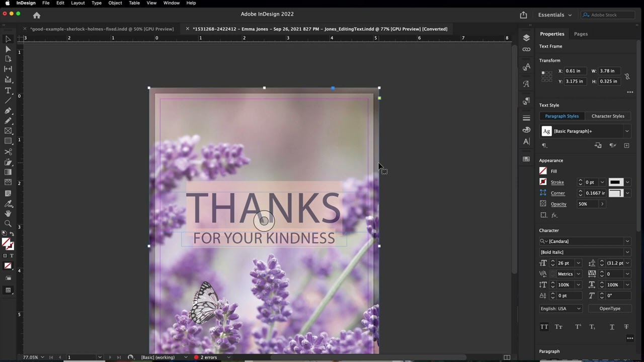Toggle constrain proportions for width and height
644x362 pixels.
[627, 76]
